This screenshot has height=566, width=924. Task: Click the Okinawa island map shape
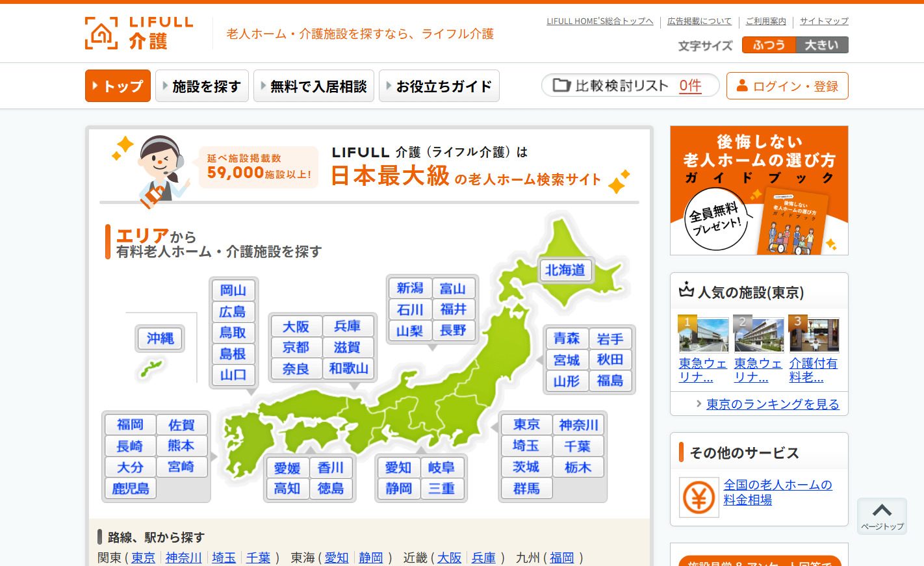(151, 369)
